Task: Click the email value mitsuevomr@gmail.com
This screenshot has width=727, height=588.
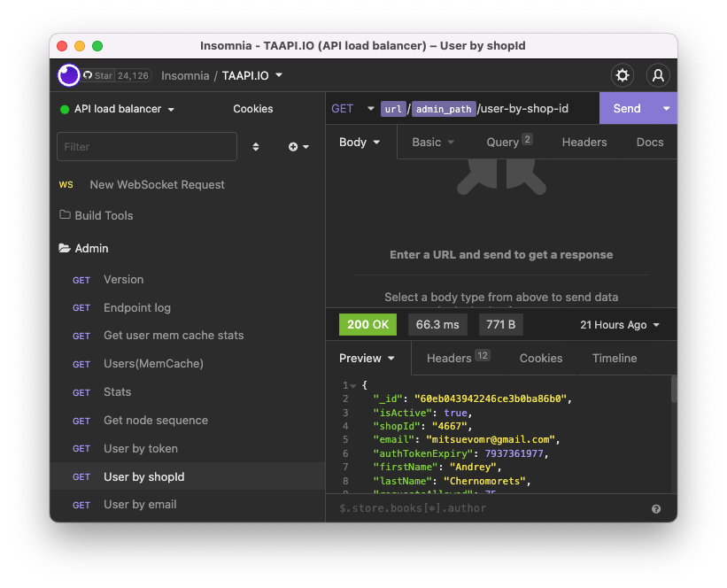Action: (x=490, y=439)
